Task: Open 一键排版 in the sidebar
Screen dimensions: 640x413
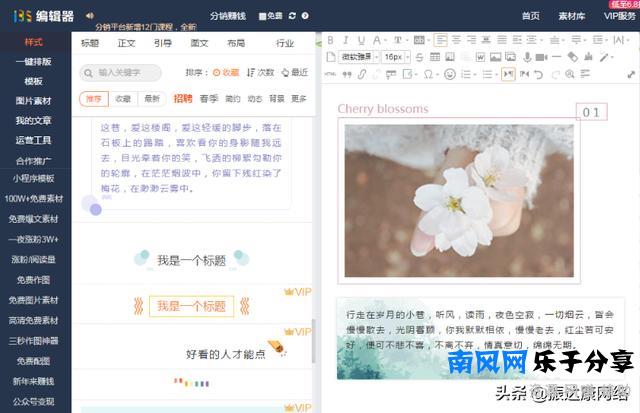Action: 33,62
